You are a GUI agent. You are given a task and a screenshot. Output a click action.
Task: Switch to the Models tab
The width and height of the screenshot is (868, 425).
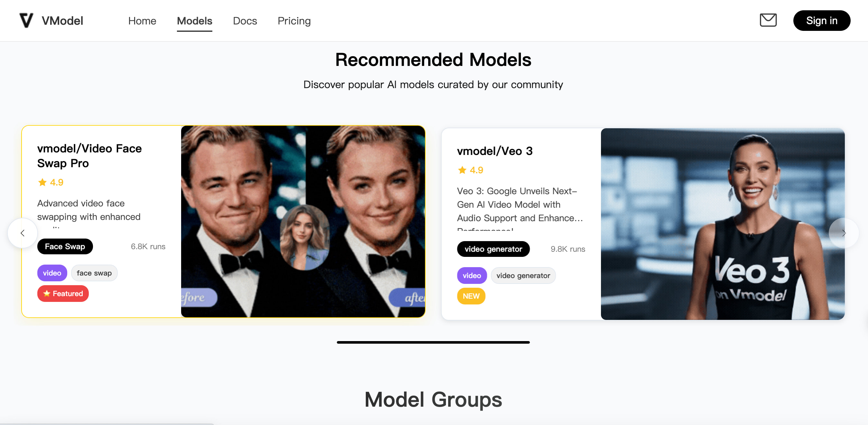194,21
